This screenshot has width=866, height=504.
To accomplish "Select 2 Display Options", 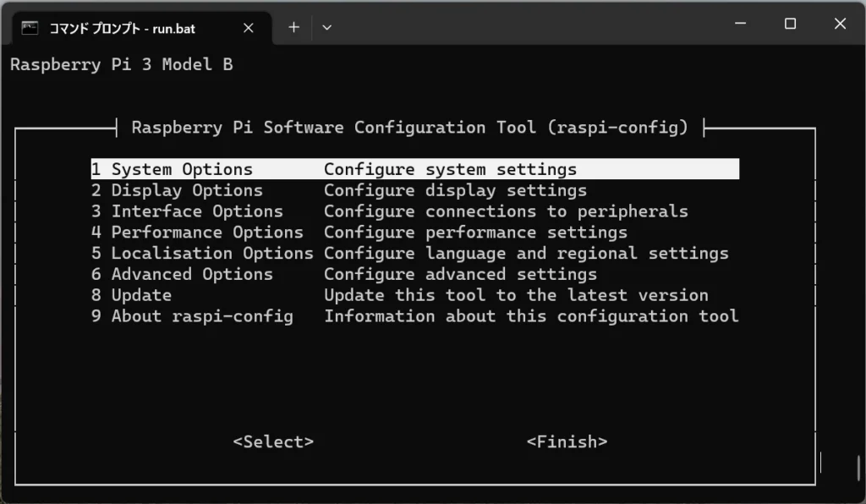I will click(x=178, y=190).
